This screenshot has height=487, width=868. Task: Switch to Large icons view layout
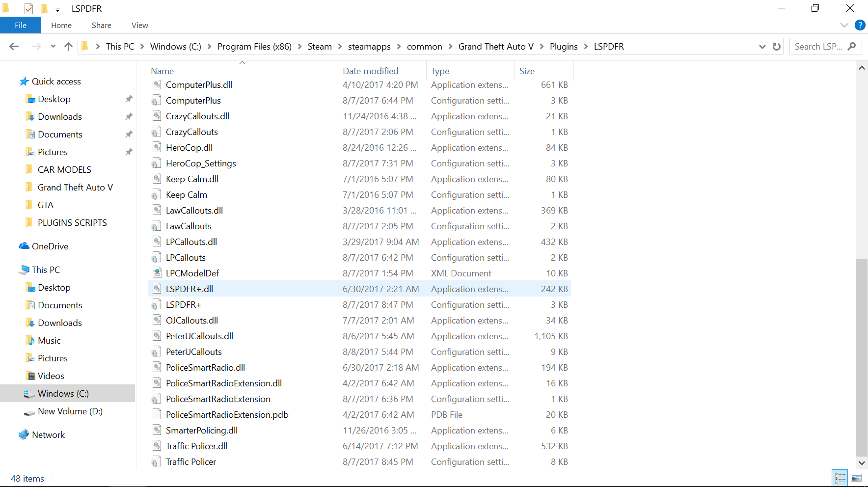click(x=856, y=478)
